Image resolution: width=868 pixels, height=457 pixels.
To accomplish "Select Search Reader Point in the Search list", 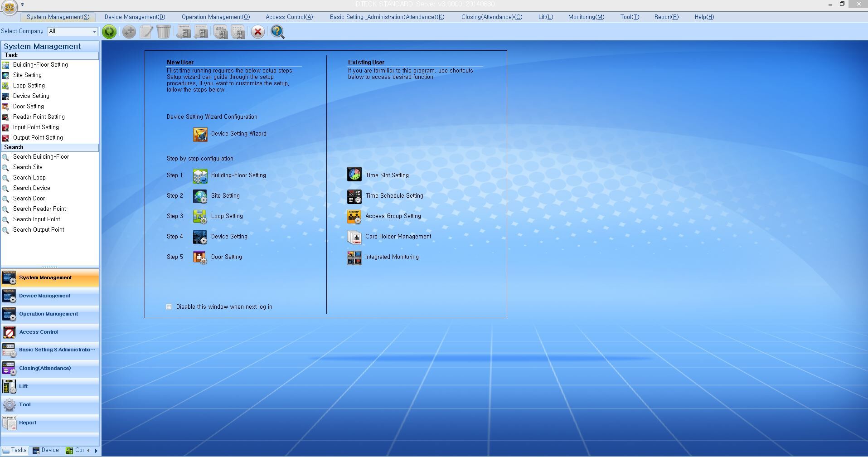I will (39, 209).
